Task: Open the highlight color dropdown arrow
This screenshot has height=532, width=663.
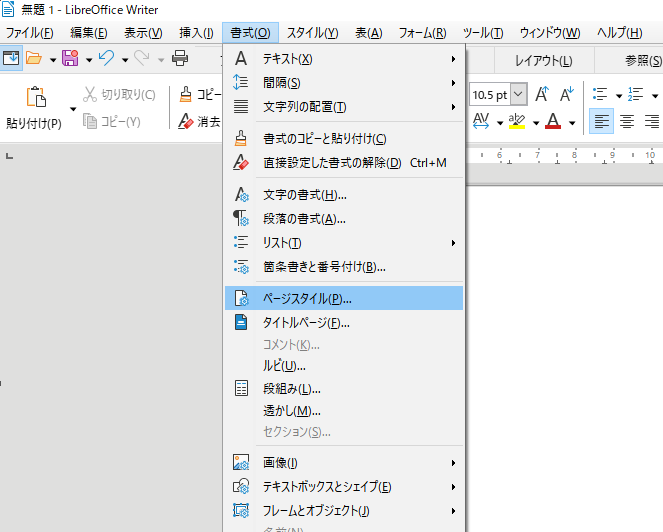Action: pyautogui.click(x=536, y=123)
